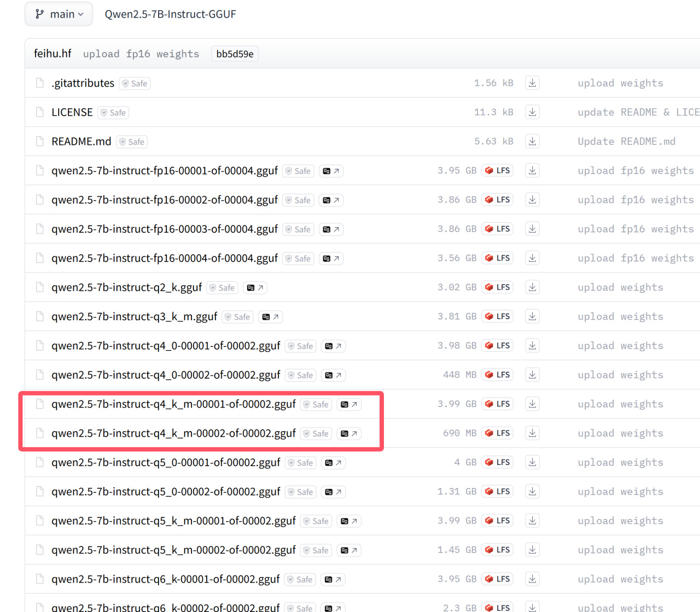Screen dimensions: 700x612
Task: Open GGUF viewer for q5_k_m-00001-of-00002.gguf
Action: pyautogui.click(x=349, y=521)
